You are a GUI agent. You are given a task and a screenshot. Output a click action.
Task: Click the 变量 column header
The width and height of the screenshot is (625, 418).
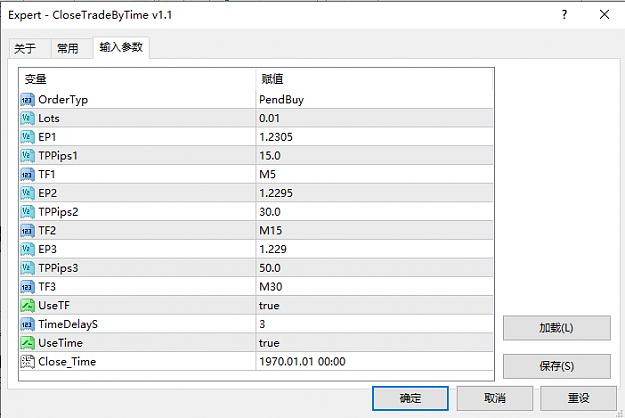point(137,79)
